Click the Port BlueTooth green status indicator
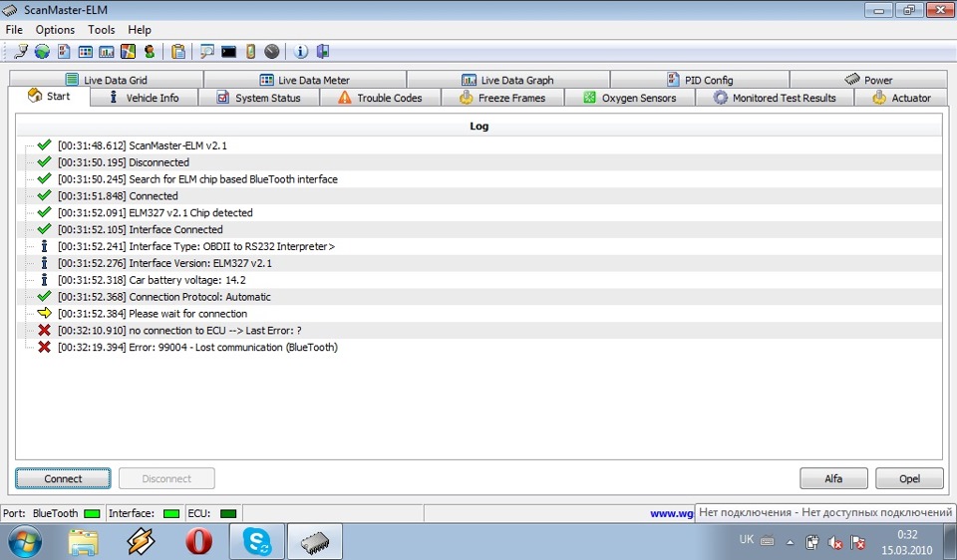The image size is (957, 560). [92, 513]
